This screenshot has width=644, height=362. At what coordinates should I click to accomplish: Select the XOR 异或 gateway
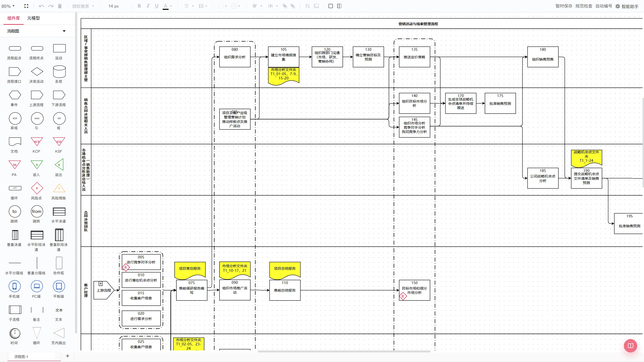click(15, 118)
